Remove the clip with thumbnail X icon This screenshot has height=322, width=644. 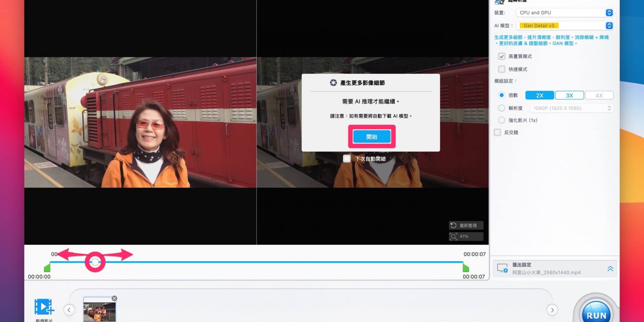point(114,299)
